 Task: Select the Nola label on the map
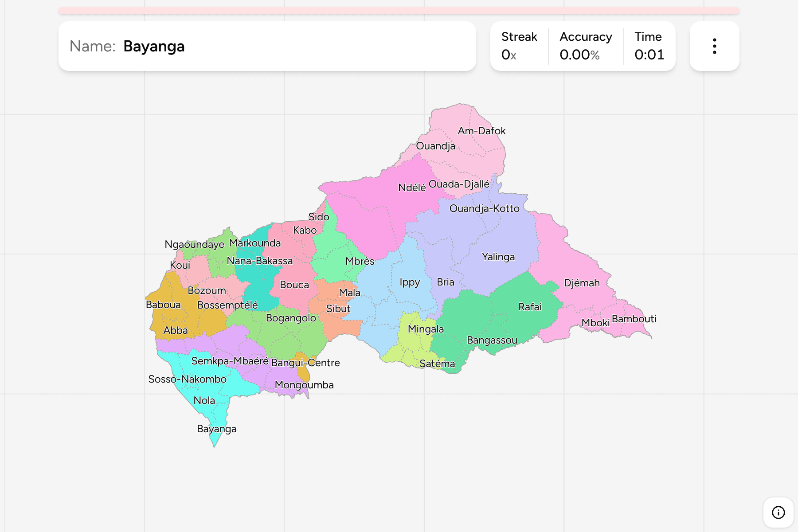(x=204, y=400)
